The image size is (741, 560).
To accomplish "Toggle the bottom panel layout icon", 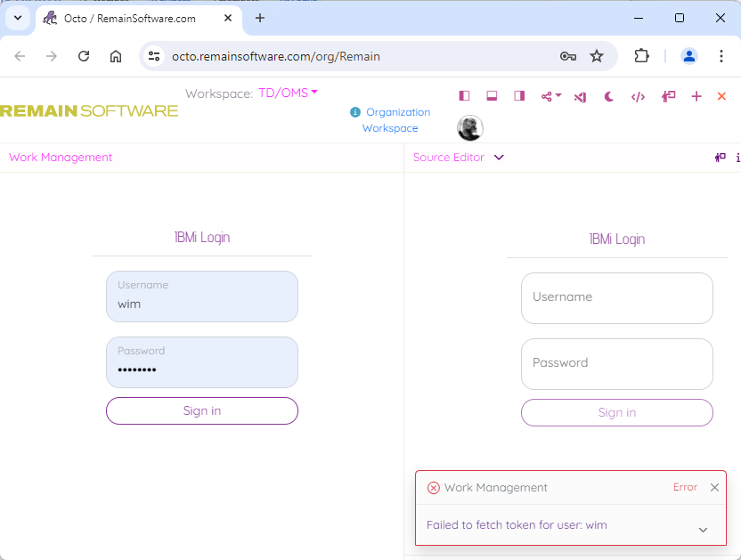I will click(492, 96).
